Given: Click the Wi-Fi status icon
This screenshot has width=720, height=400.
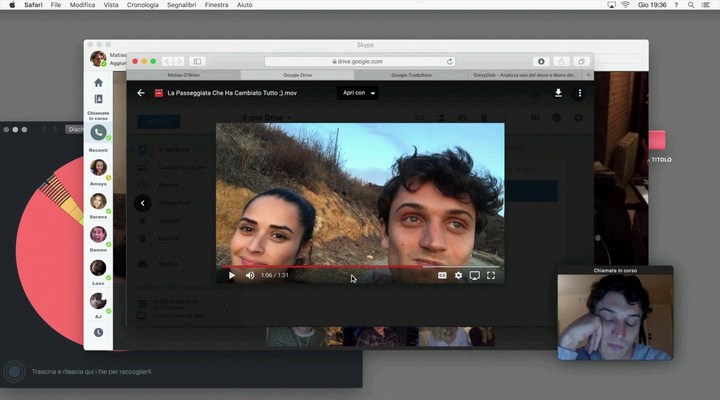Looking at the screenshot, I should (x=625, y=5).
